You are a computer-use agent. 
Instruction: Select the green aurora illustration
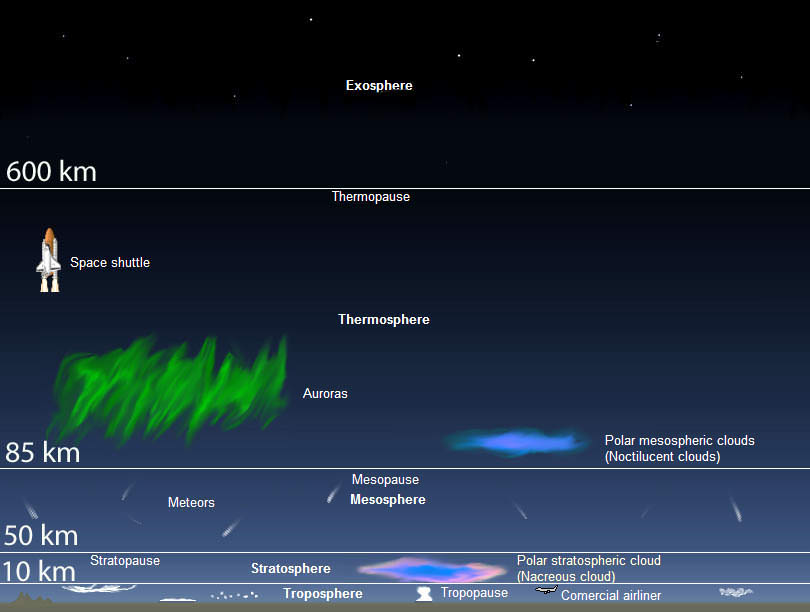click(x=170, y=390)
